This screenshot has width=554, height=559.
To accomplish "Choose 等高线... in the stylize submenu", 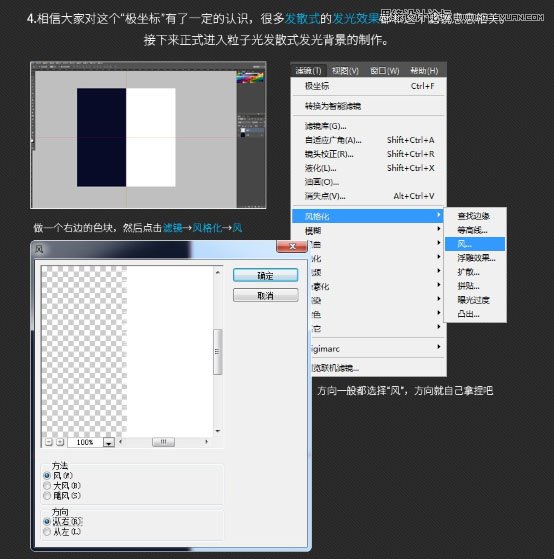I will [x=475, y=230].
